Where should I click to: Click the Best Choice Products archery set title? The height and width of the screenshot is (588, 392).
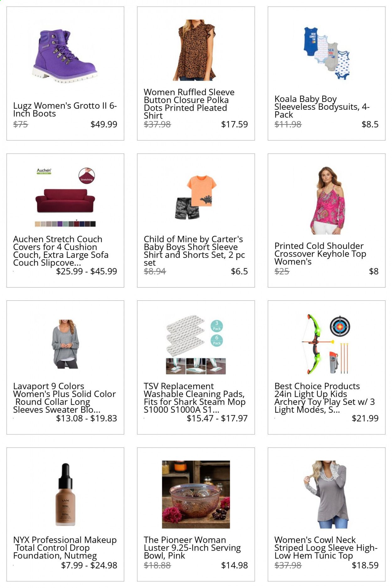pyautogui.click(x=325, y=398)
